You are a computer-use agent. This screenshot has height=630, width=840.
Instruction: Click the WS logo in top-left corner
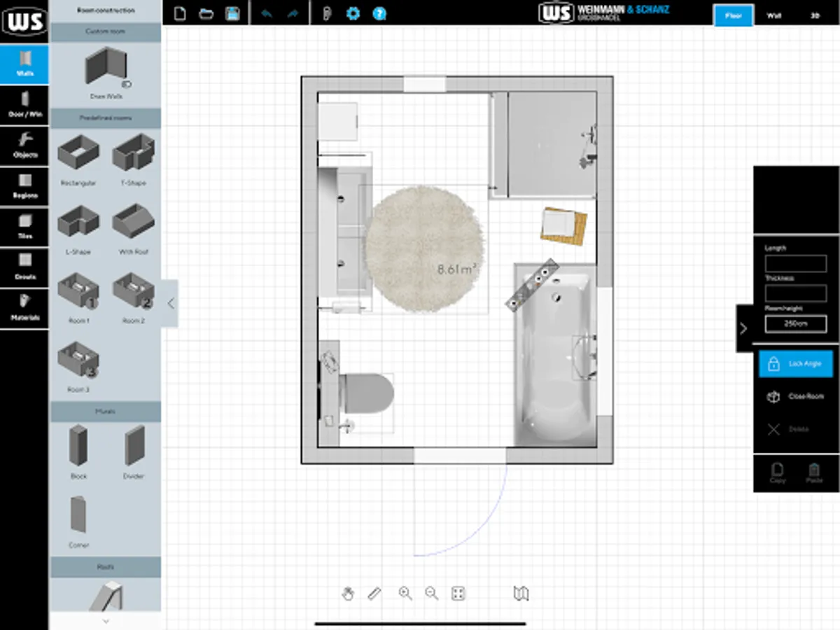[x=24, y=21]
